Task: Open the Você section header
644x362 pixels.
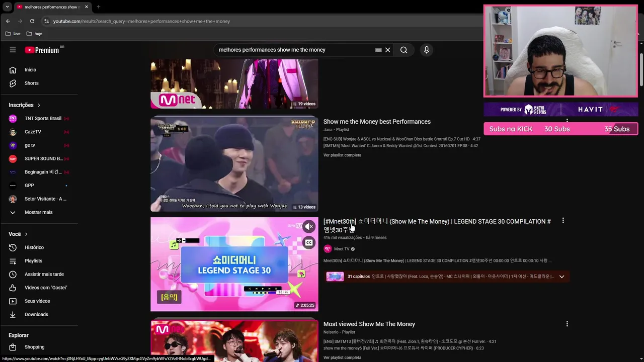Action: coord(18,234)
